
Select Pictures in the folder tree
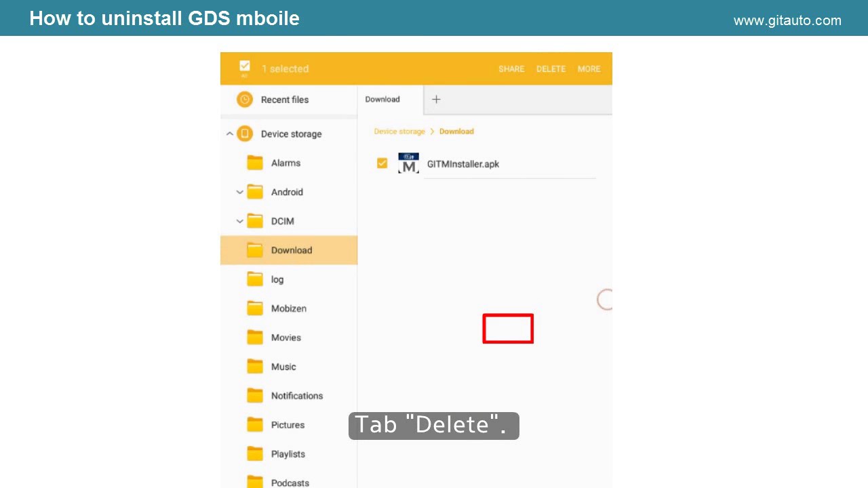click(288, 426)
